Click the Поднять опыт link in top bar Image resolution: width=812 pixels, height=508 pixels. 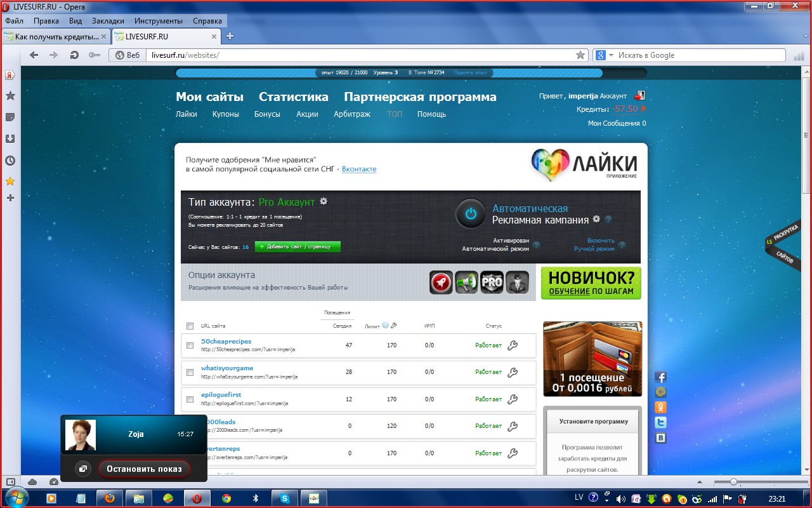pos(470,73)
